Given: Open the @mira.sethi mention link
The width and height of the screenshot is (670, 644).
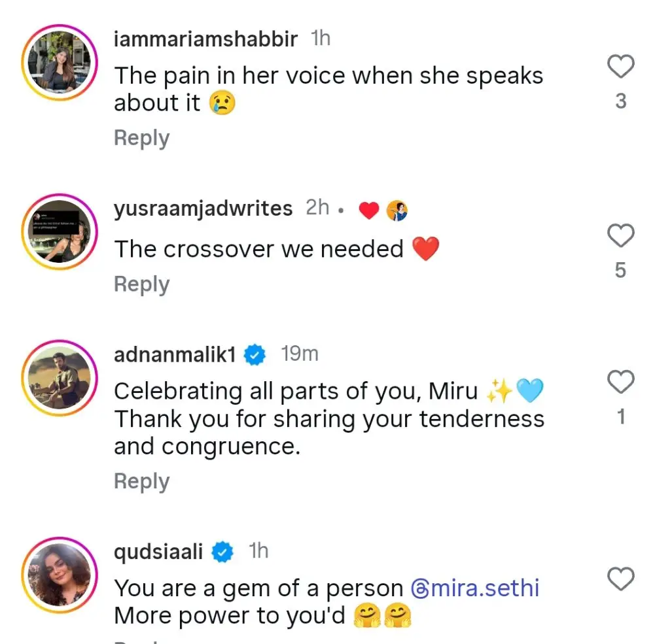Looking at the screenshot, I should 475,588.
